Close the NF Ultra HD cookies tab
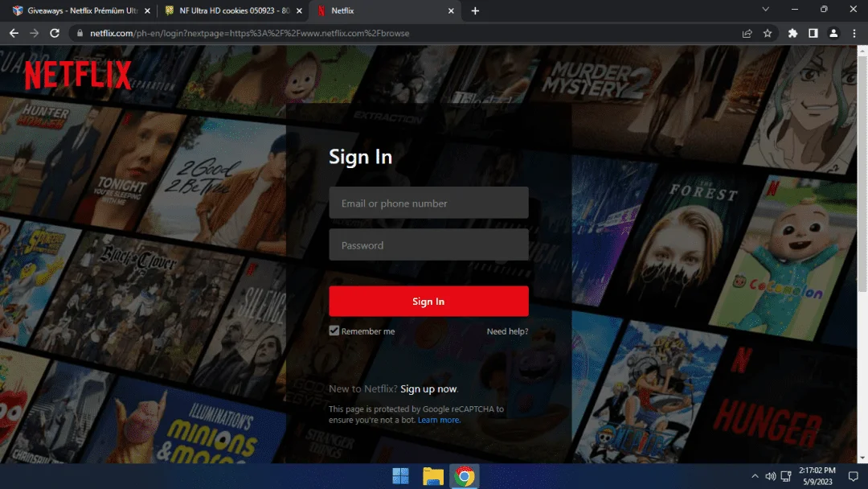Screen dimensions: 868x489 tap(299, 10)
